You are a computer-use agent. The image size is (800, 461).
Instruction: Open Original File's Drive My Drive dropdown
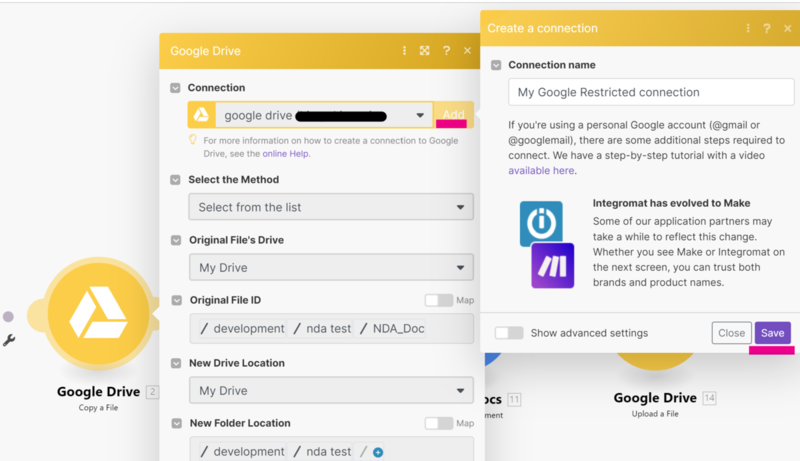[x=331, y=267]
